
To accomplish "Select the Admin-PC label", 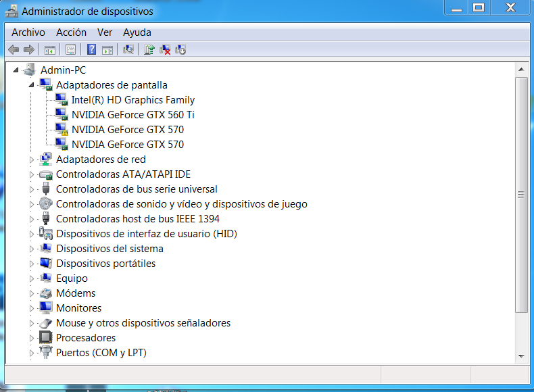I will [x=63, y=70].
